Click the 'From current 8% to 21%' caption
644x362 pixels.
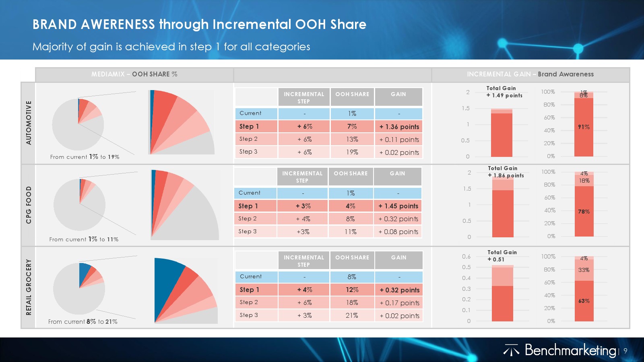(x=83, y=322)
